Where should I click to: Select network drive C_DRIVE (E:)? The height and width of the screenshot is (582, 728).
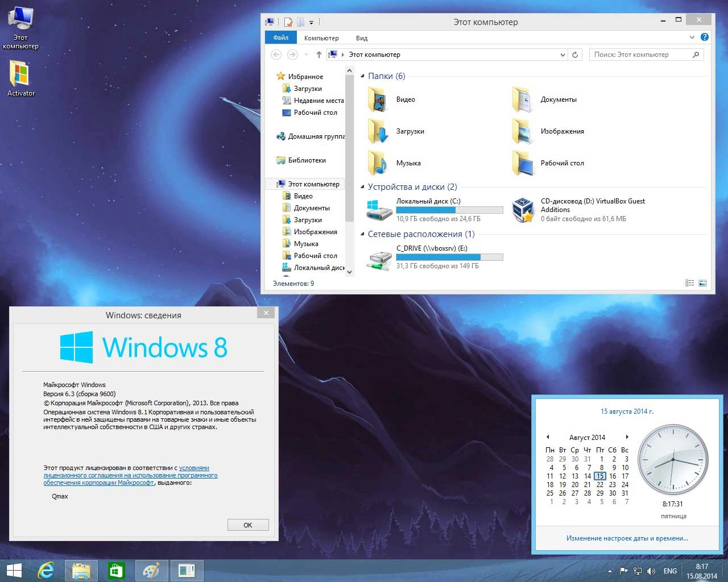[x=435, y=257]
